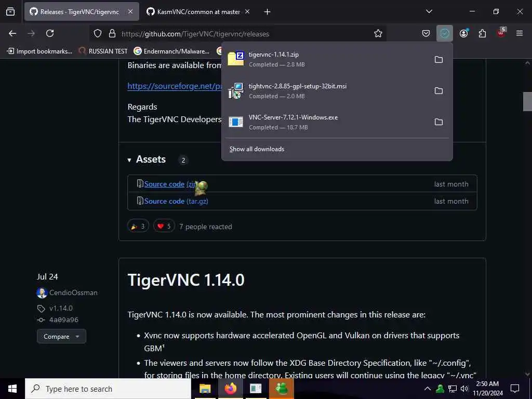Show tigervnc-1.14.1.zip in folder
The height and width of the screenshot is (399, 532).
click(x=438, y=59)
